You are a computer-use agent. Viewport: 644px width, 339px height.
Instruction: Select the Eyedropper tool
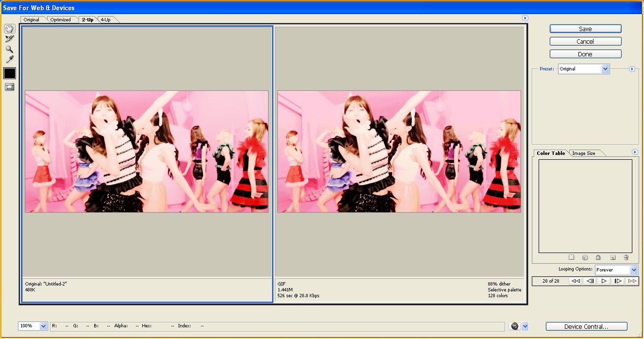(x=10, y=59)
